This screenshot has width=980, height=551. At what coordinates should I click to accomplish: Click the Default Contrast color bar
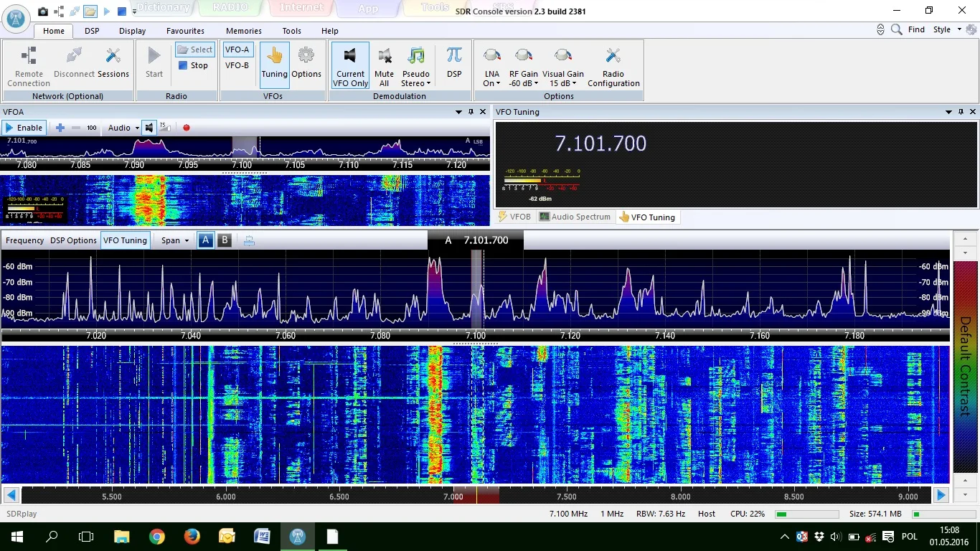pos(965,366)
